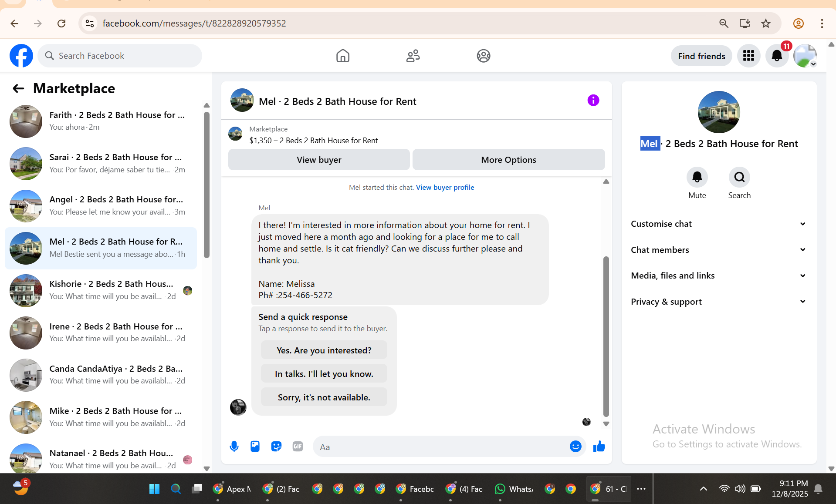Screen dimensions: 836x504
Task: Open Chrome's install app icon in the address bar
Action: click(745, 24)
